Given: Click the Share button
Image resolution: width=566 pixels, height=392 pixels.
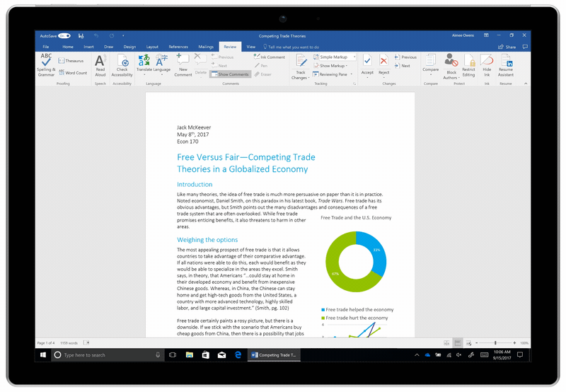Looking at the screenshot, I should tap(507, 47).
